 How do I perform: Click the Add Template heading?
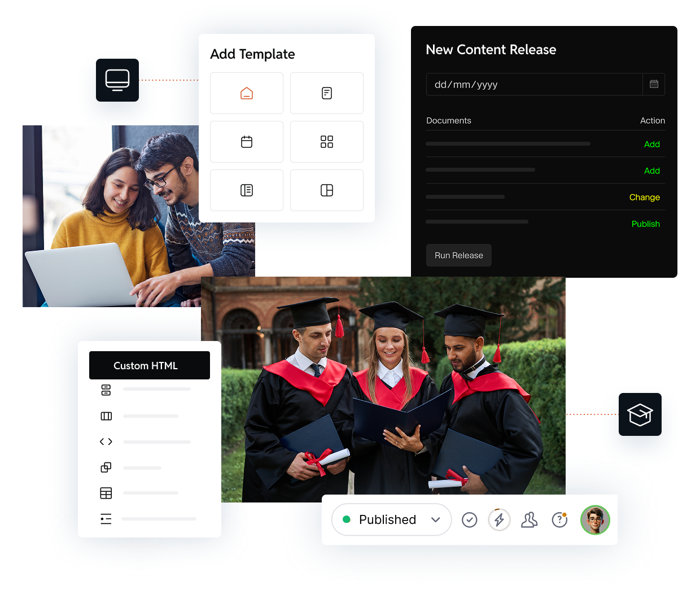[x=252, y=54]
